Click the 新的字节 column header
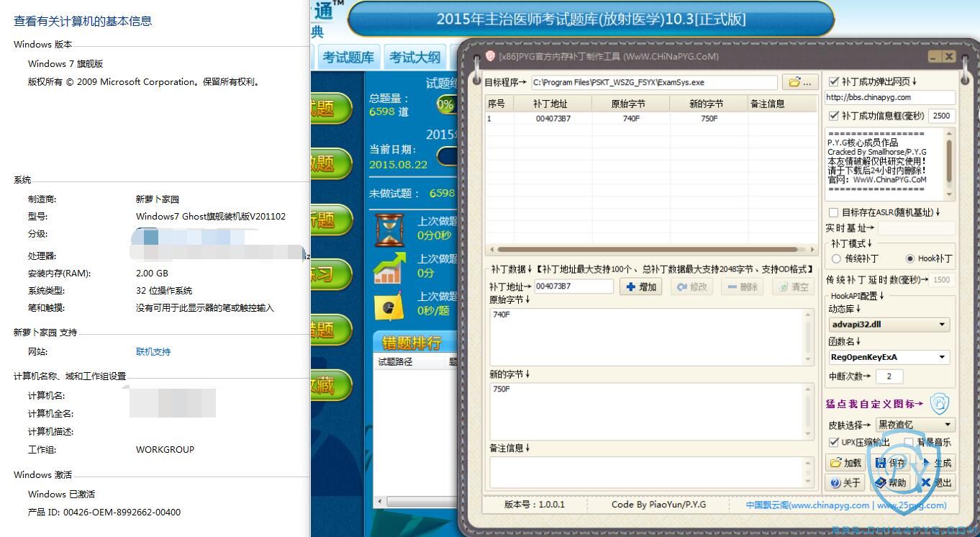980x537 pixels. coord(708,104)
